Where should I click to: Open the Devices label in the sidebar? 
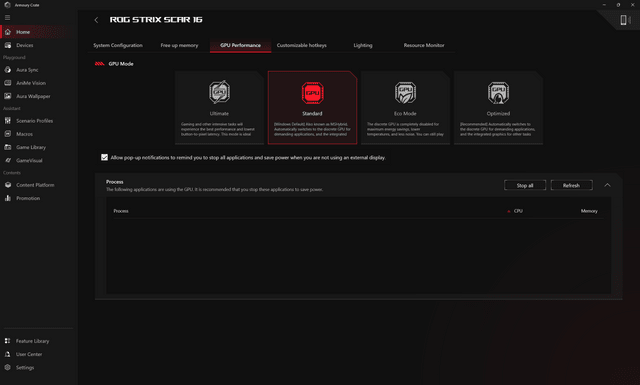tap(24, 45)
